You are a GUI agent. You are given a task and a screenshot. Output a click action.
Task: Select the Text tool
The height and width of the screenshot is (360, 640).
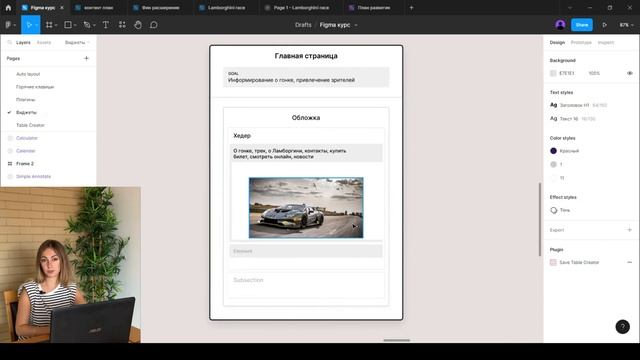[x=106, y=25]
